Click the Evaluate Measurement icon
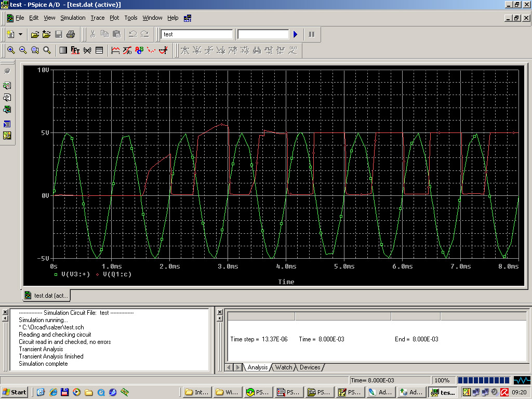This screenshot has width=532, height=399. pos(127,50)
